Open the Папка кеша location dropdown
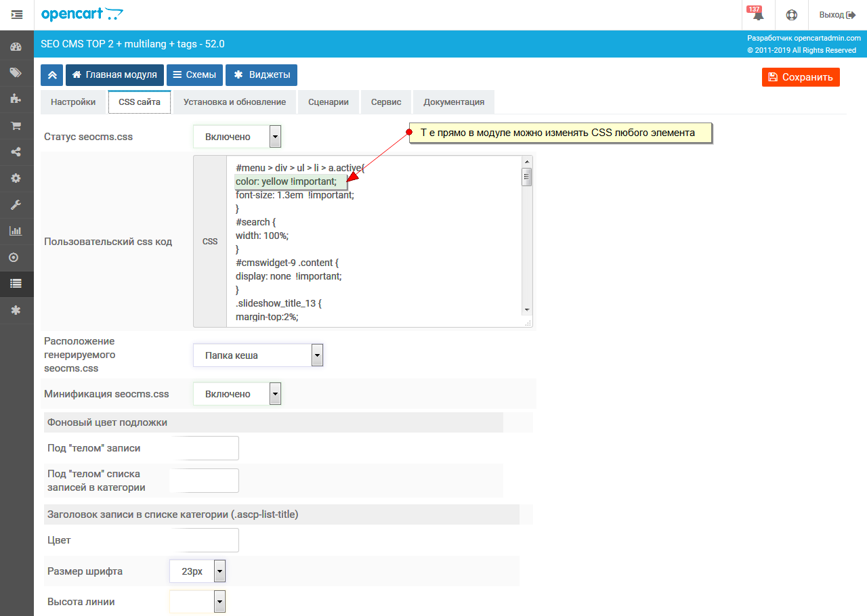The image size is (867, 616). point(258,355)
